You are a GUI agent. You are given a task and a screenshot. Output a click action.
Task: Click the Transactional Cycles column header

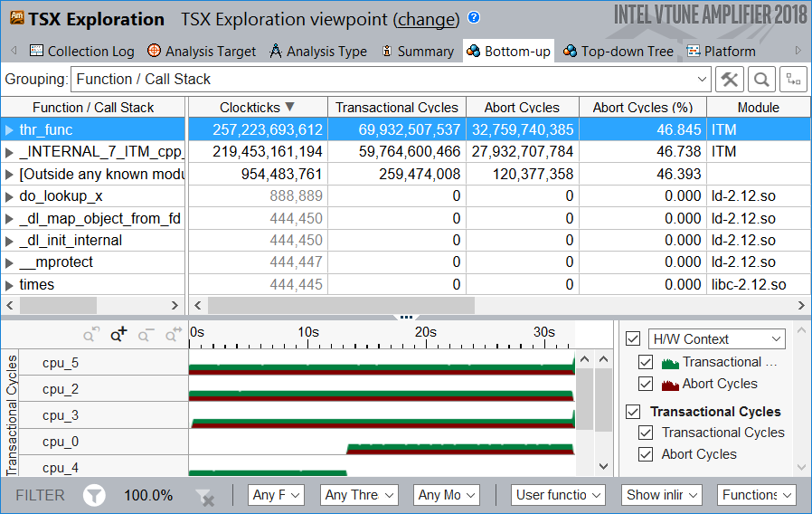coord(397,108)
